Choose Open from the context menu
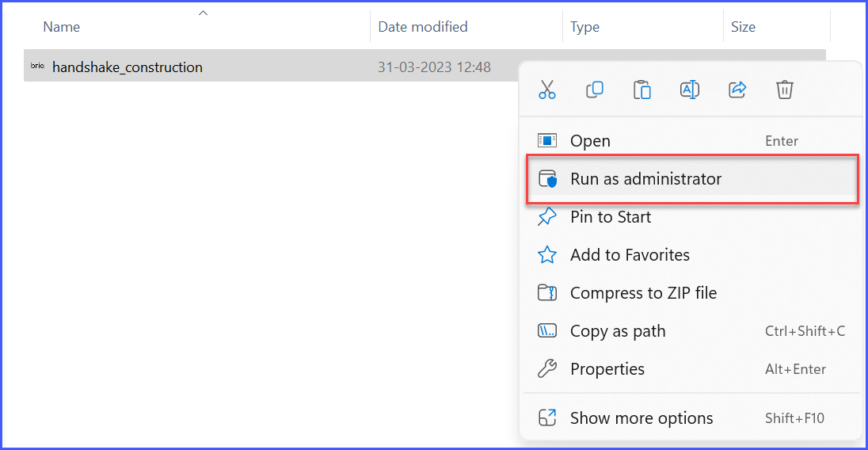868x450 pixels. (691, 140)
